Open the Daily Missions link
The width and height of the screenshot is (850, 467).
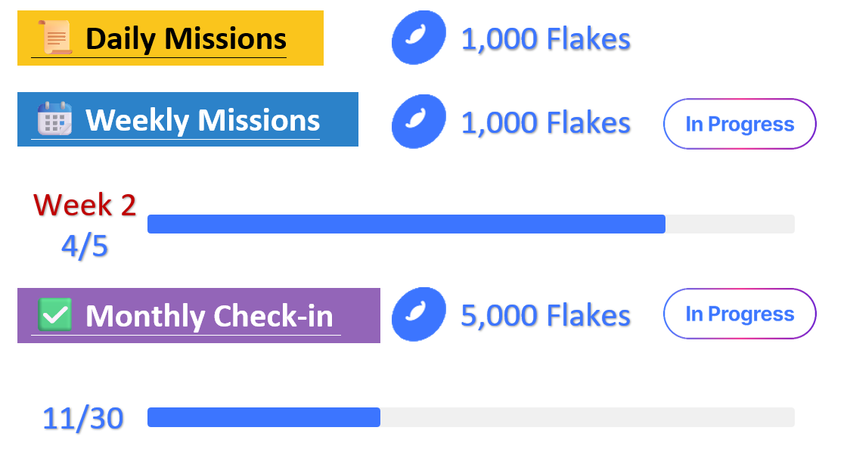185,39
